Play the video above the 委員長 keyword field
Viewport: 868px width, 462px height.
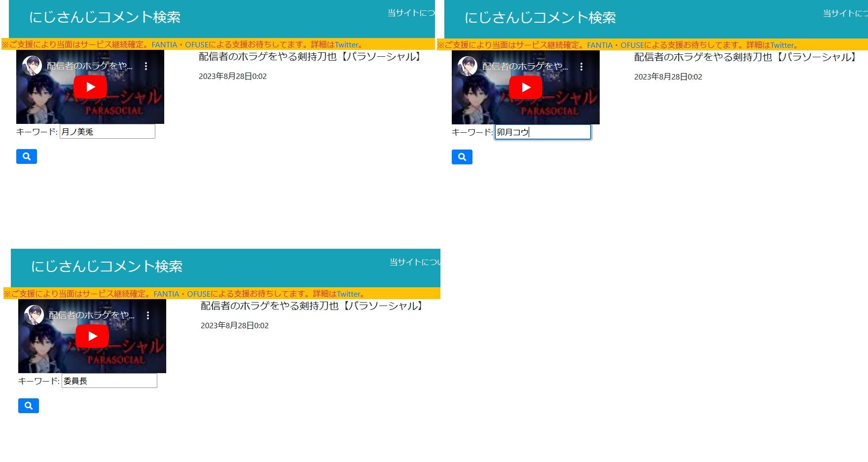[x=92, y=337]
